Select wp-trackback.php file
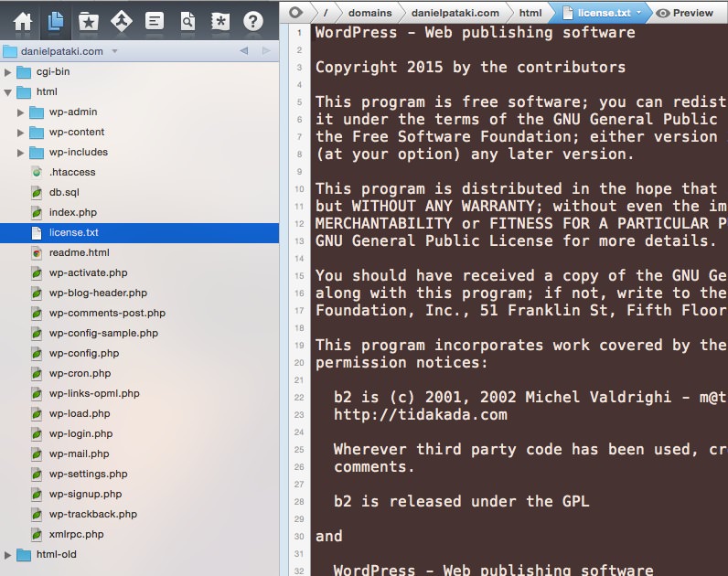Screen dimensions: 728x576 coord(139,514)
